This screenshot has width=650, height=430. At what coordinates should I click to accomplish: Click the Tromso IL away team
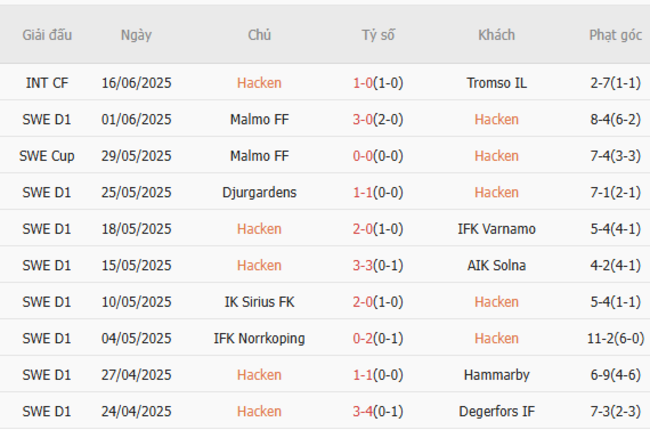click(x=496, y=83)
